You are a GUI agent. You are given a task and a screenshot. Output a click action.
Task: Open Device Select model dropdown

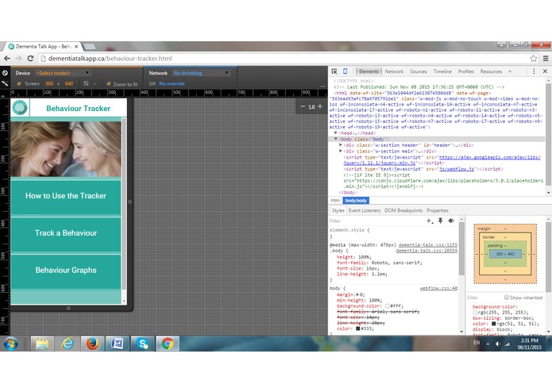[64, 73]
